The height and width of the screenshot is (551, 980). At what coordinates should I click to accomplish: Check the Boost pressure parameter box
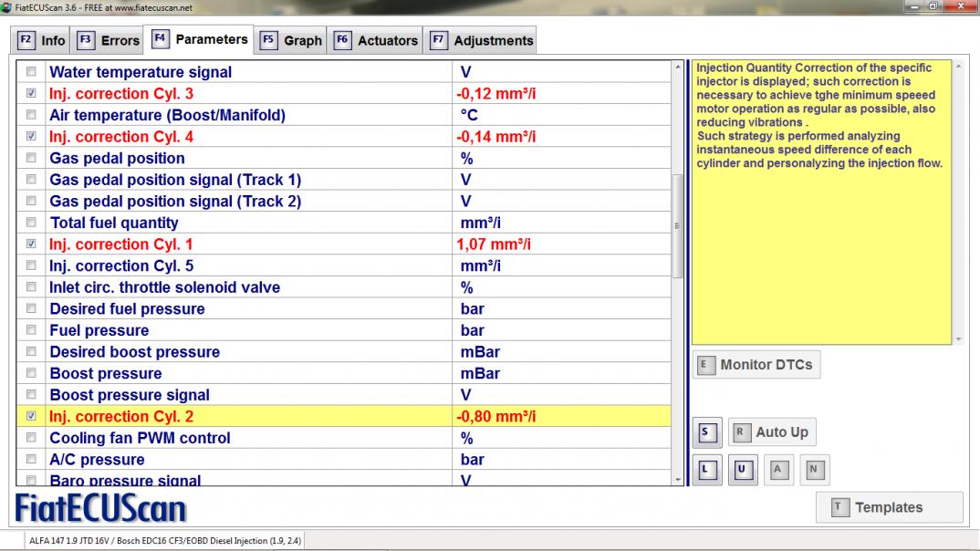(32, 373)
